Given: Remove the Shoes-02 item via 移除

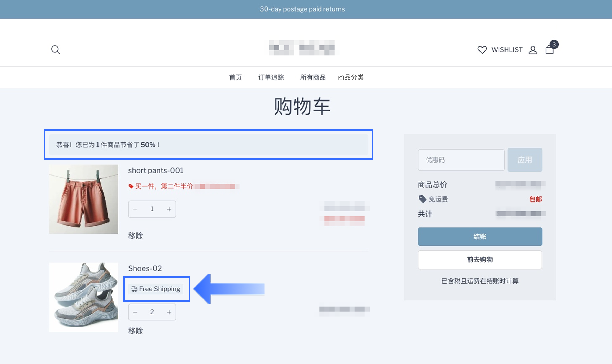Looking at the screenshot, I should coord(135,331).
